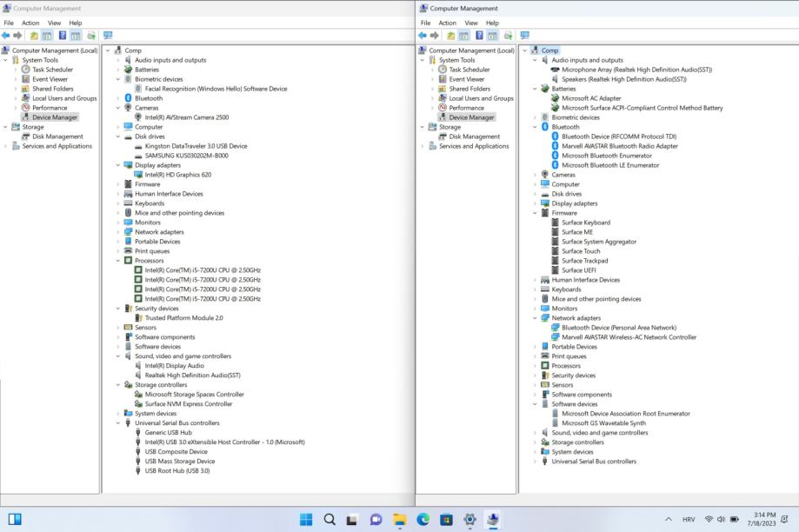The image size is (799, 532).
Task: Select Intel(R) HD Graphics 620 display adapter
Action: (177, 175)
